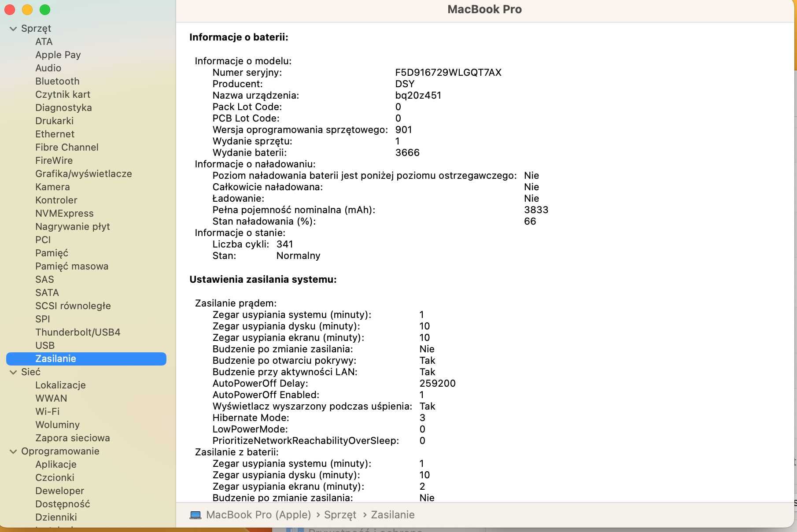Click the serial number F5D916729WLGQT7AX
This screenshot has height=532, width=797.
[448, 72]
